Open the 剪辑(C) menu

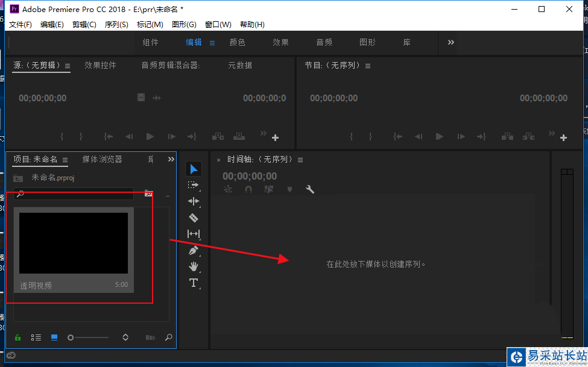(x=84, y=24)
